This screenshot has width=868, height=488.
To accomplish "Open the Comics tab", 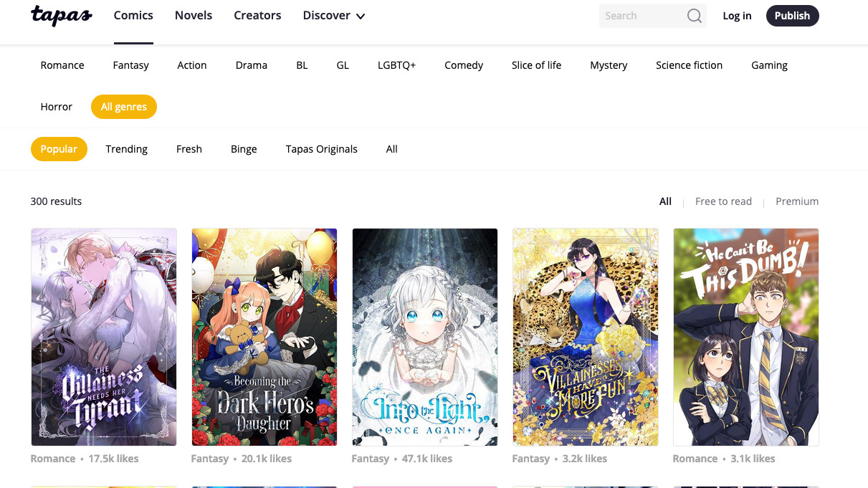I will click(x=133, y=15).
